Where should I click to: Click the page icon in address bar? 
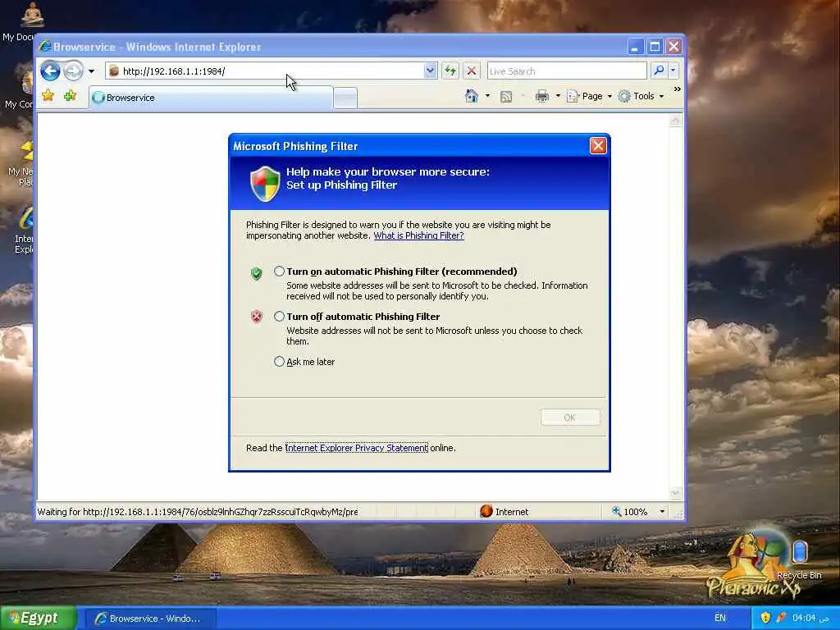point(113,71)
